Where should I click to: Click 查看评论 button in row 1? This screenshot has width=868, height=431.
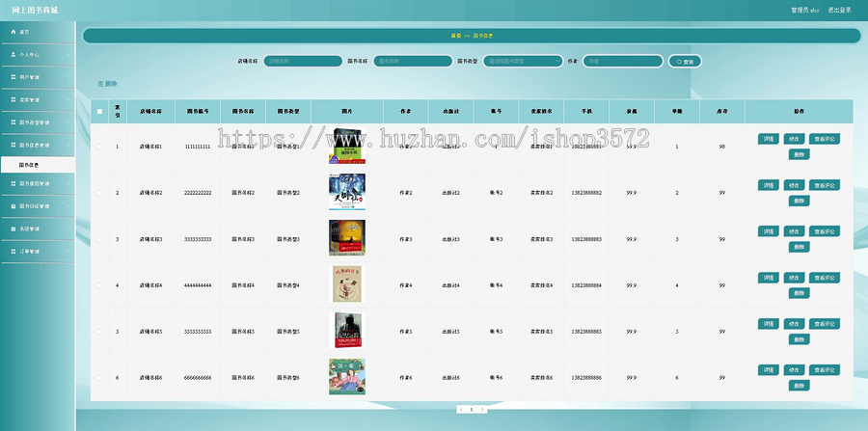pyautogui.click(x=825, y=139)
